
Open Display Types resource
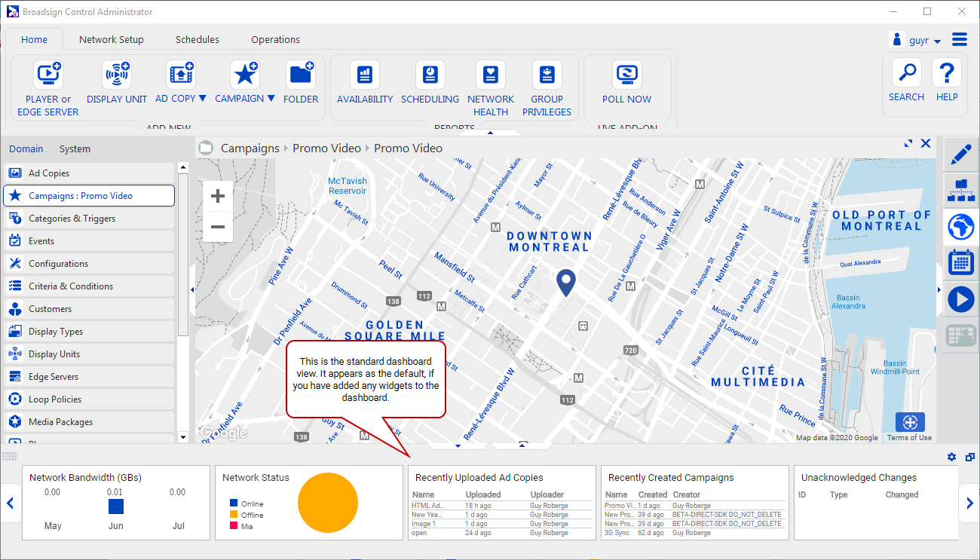tap(89, 332)
